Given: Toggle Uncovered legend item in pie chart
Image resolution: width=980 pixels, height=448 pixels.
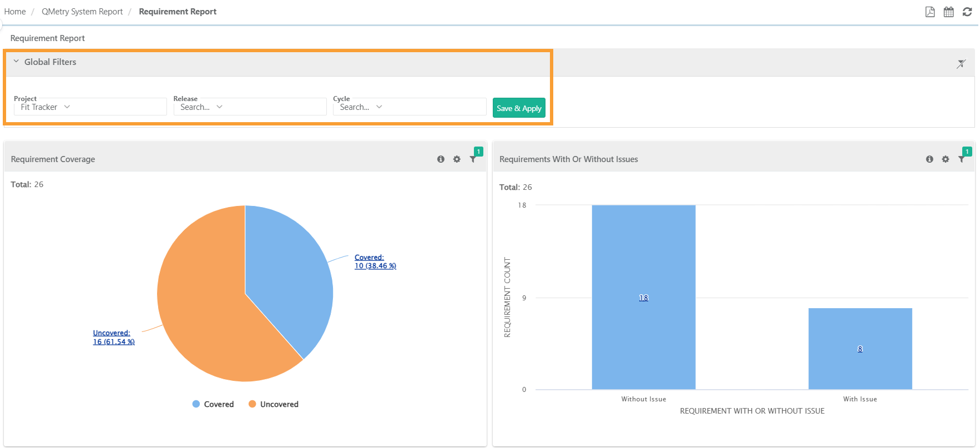Looking at the screenshot, I should click(274, 404).
